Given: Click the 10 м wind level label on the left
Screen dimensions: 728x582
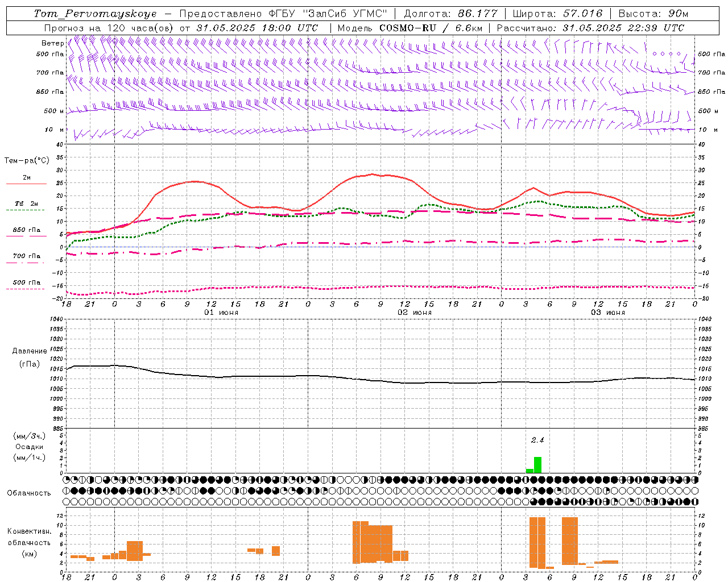Looking at the screenshot, I should [x=55, y=130].
